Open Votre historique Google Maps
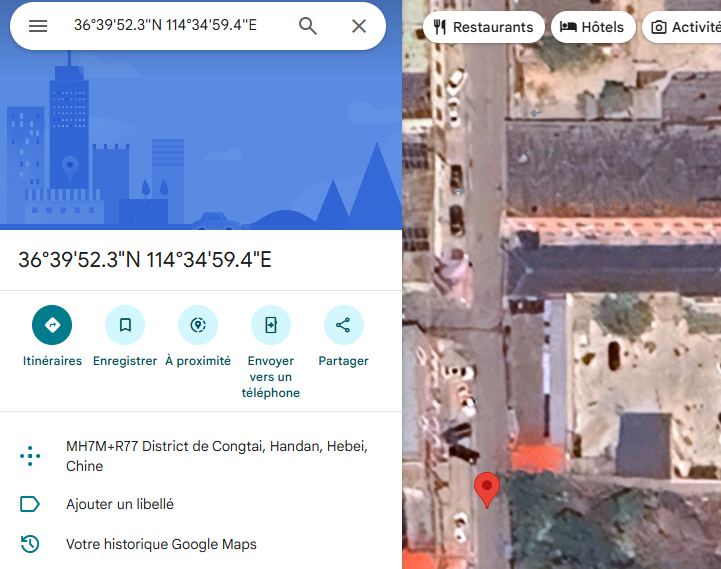Image resolution: width=721 pixels, height=569 pixels. tap(161, 544)
